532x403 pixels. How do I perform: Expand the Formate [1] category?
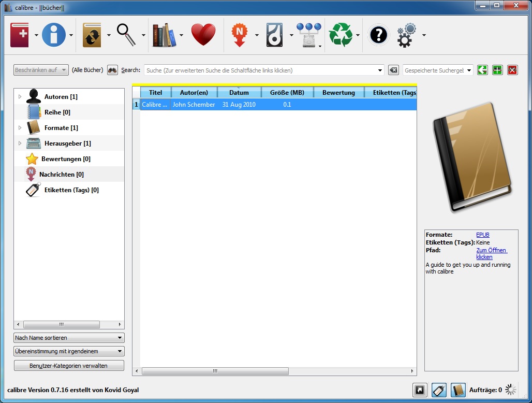(20, 127)
